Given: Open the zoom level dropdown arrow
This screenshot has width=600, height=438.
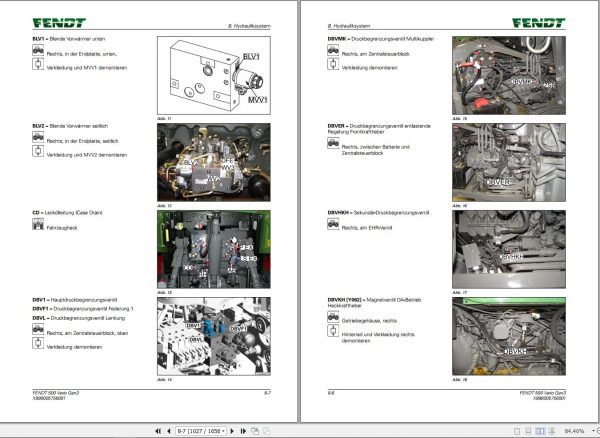Looking at the screenshot, I should pyautogui.click(x=592, y=431).
